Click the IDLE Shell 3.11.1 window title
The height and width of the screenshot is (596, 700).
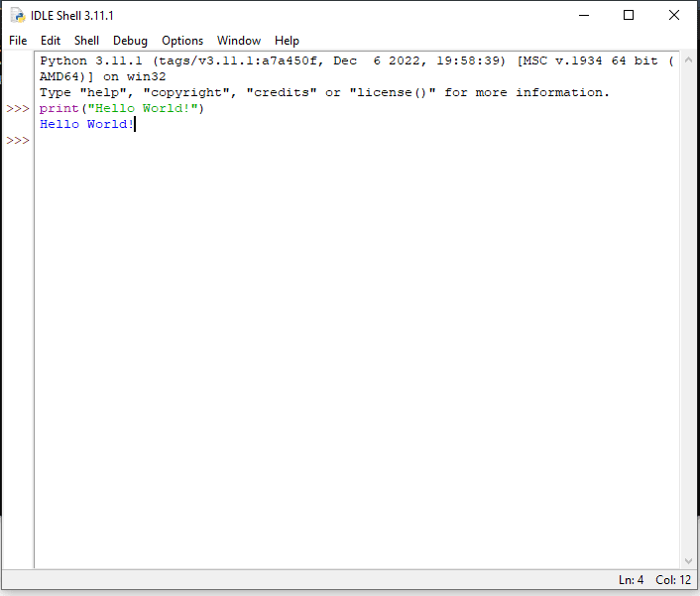click(72, 16)
